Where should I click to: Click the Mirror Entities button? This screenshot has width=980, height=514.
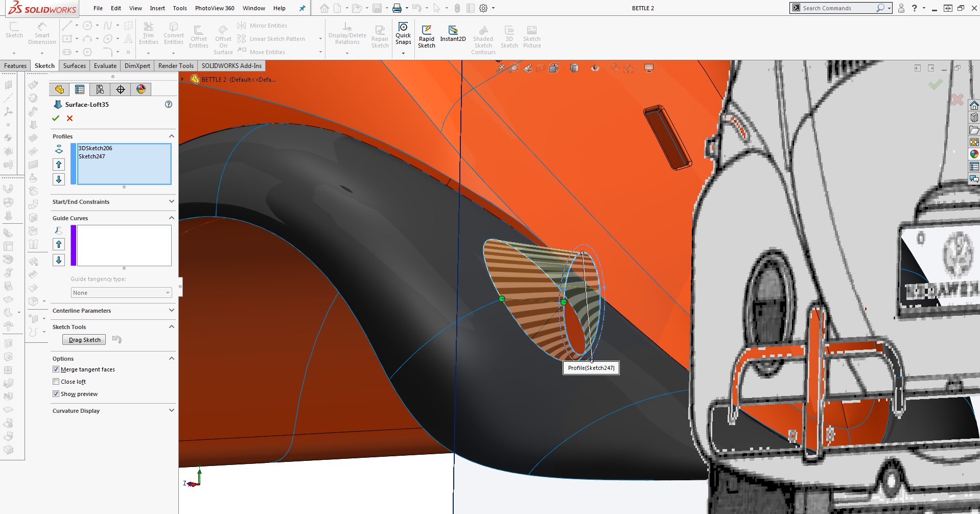tap(262, 26)
